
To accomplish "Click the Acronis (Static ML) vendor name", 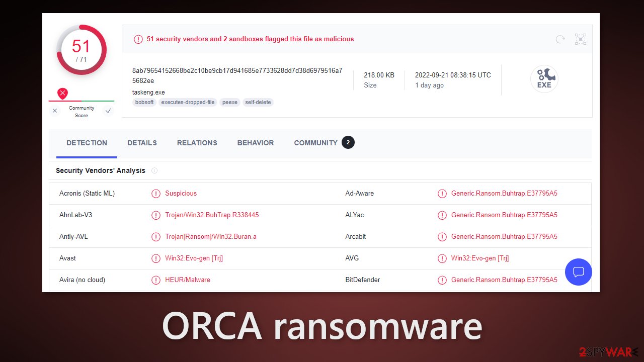I will 87,193.
